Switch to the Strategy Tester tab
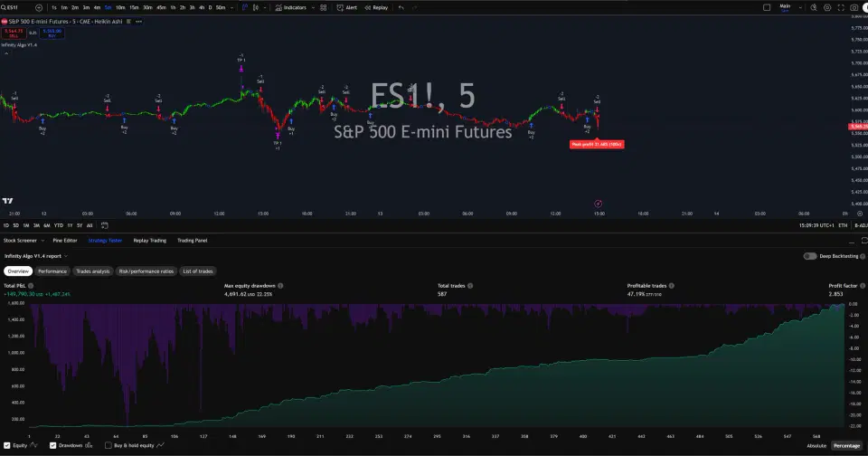 105,241
